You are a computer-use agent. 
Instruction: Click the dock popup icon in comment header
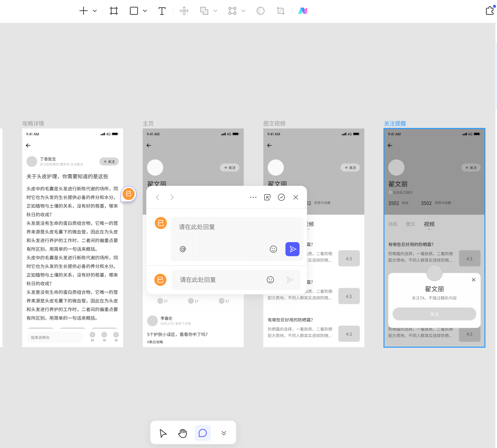[267, 197]
